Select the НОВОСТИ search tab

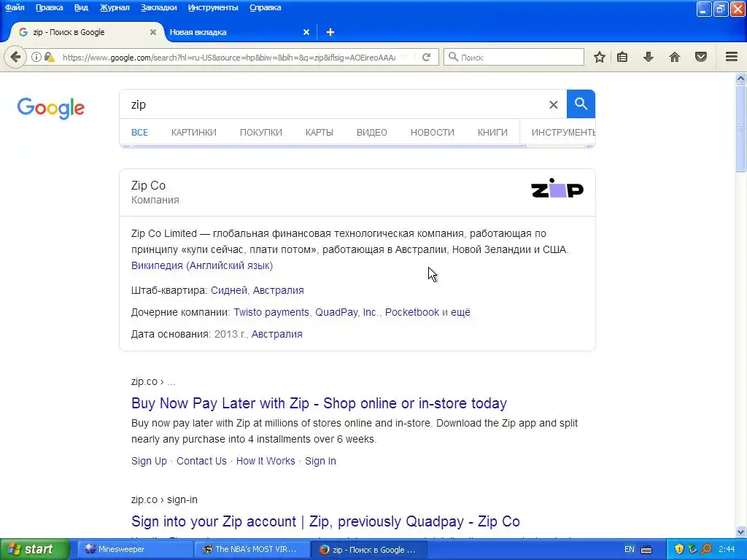[x=433, y=133]
